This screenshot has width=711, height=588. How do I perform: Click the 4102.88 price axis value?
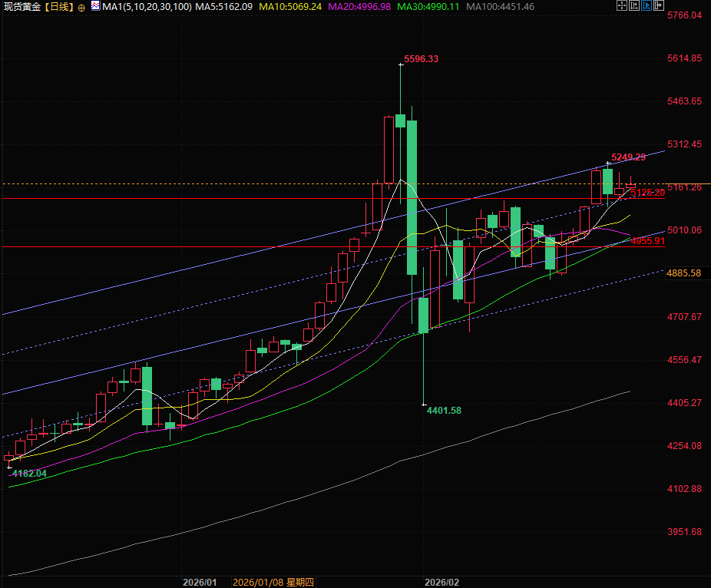[x=684, y=489]
